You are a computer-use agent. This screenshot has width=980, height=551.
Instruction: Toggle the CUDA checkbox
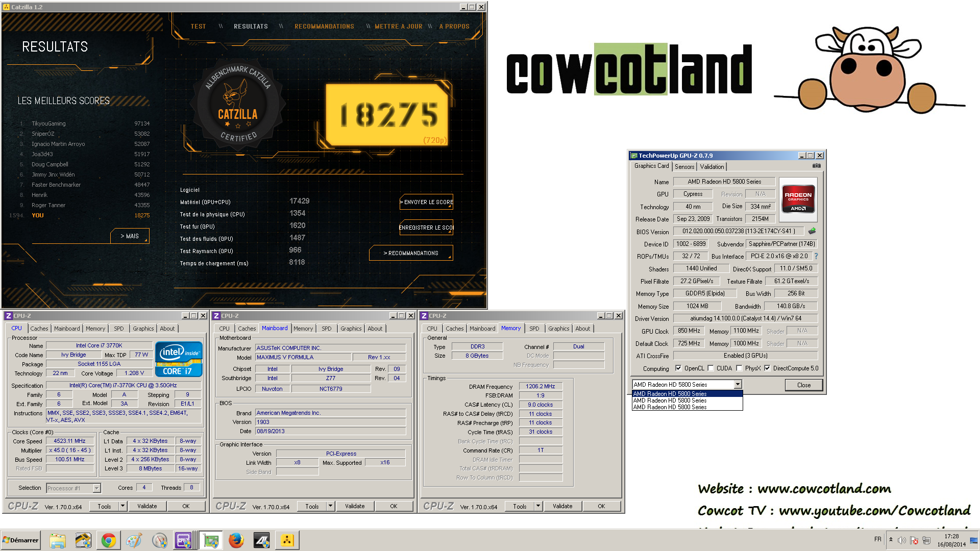click(710, 368)
